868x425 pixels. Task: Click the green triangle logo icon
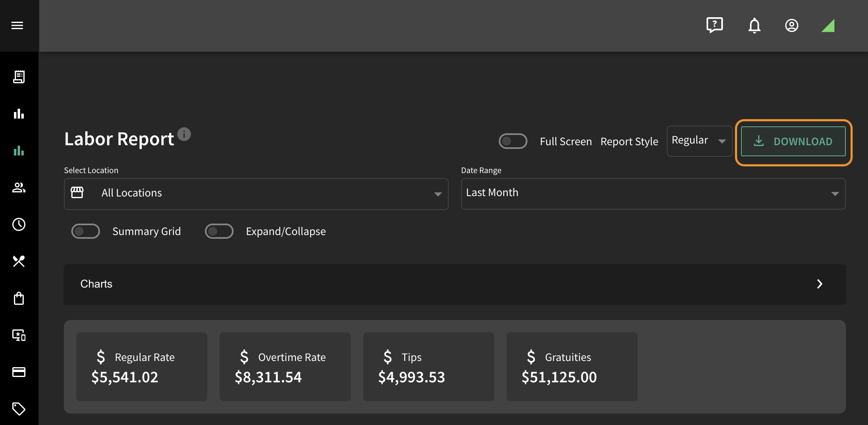(828, 25)
